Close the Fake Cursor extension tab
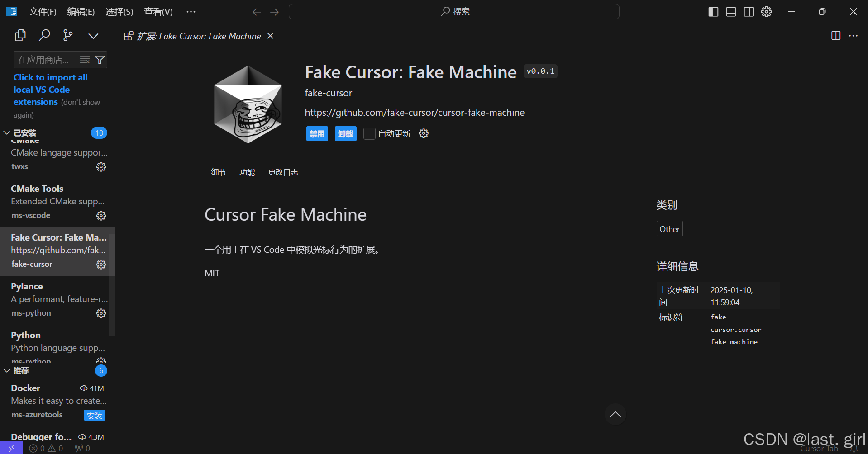The image size is (868, 454). click(270, 36)
